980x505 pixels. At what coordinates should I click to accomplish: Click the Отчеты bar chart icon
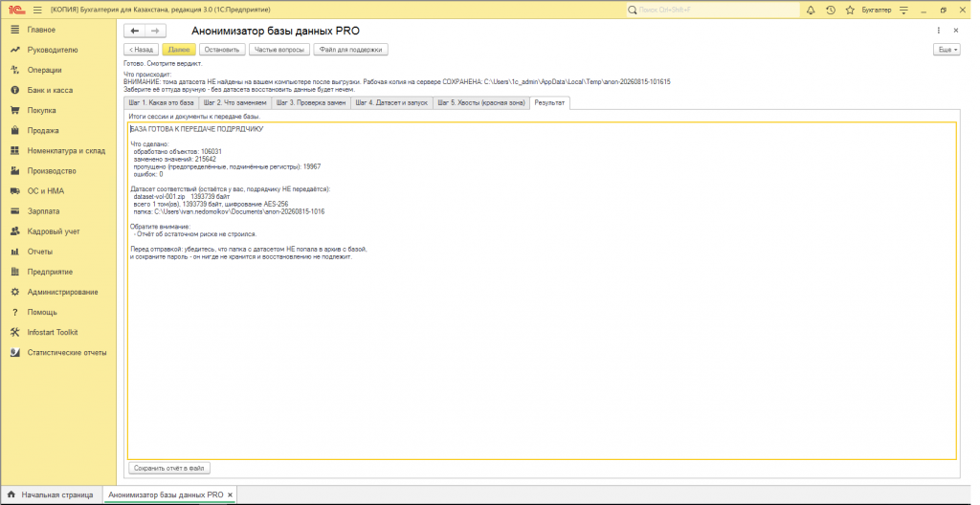[15, 252]
